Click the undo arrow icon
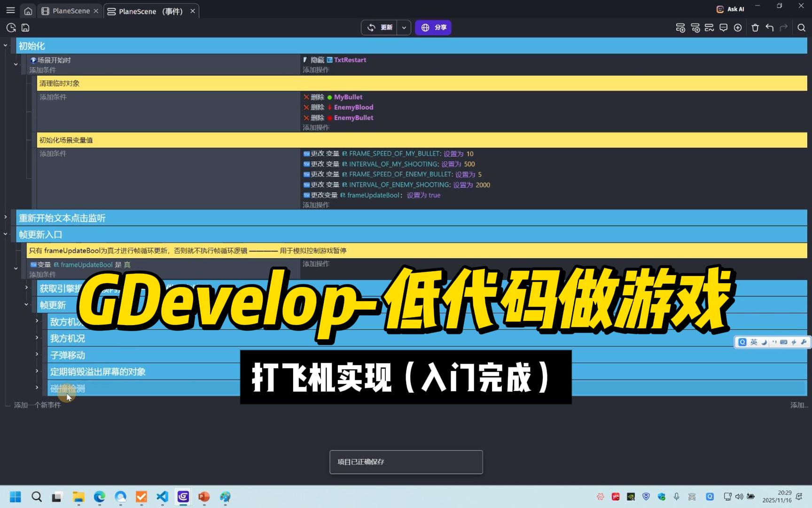Viewport: 812px width, 508px height. tap(770, 28)
